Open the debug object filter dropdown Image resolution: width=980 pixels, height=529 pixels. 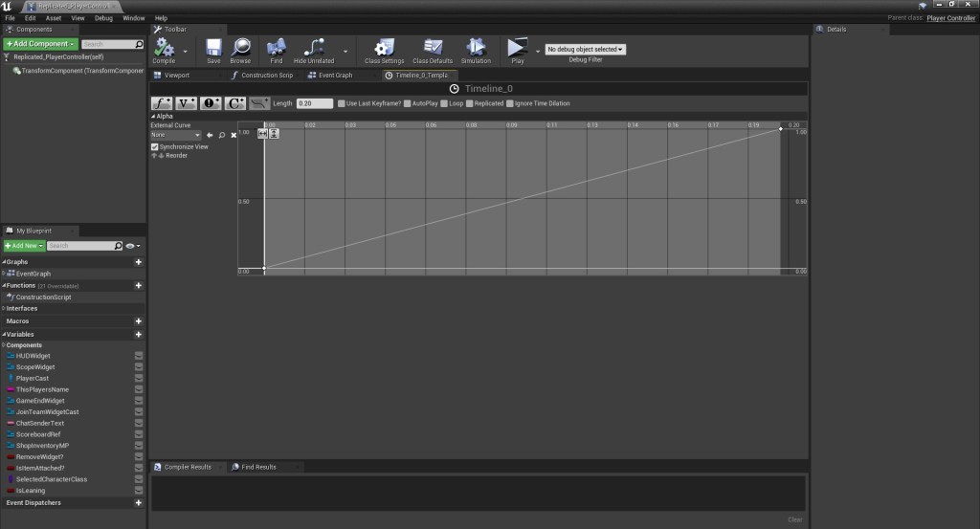point(586,49)
